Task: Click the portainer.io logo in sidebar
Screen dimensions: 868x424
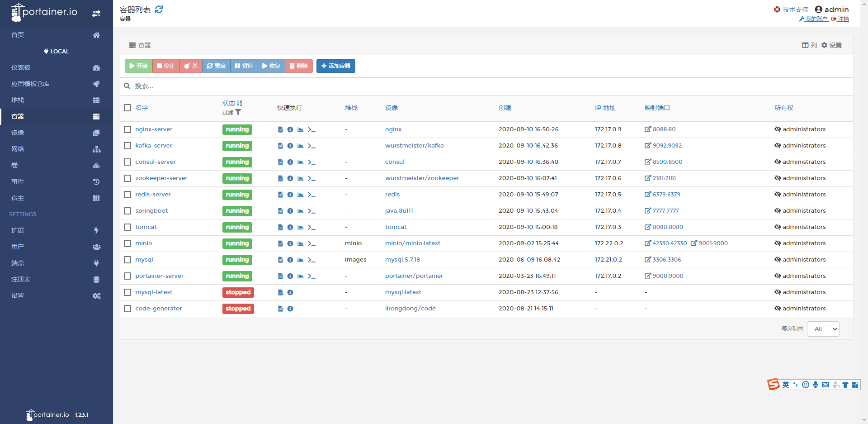Action: [x=44, y=12]
